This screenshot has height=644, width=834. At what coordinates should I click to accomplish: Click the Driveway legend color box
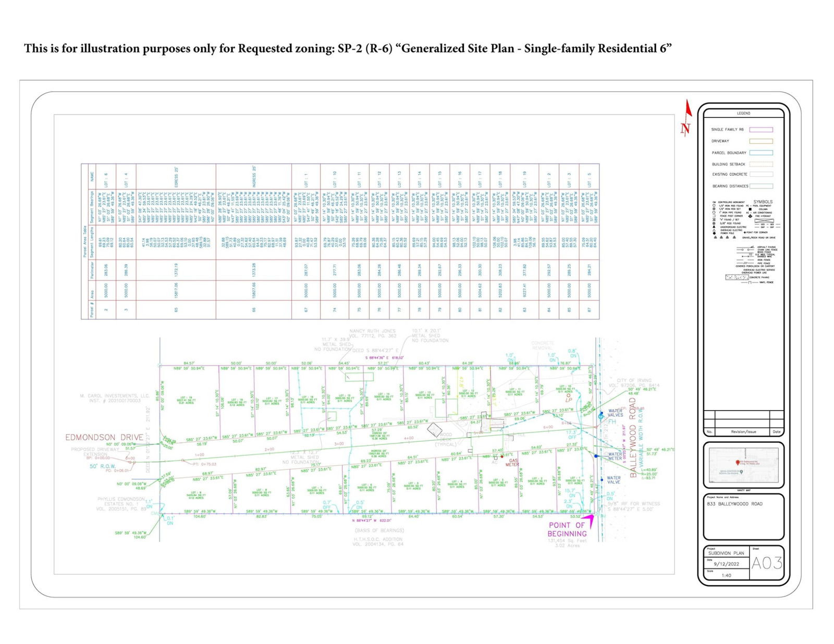pyautogui.click(x=761, y=141)
